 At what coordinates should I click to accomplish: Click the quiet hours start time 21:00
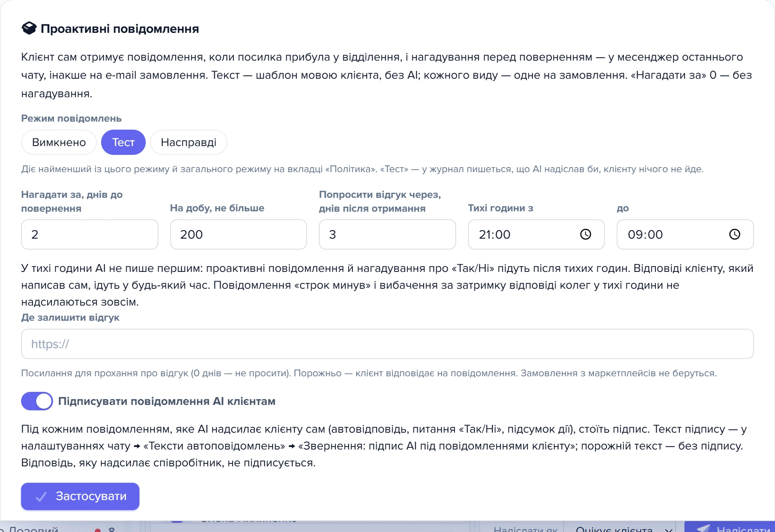494,234
